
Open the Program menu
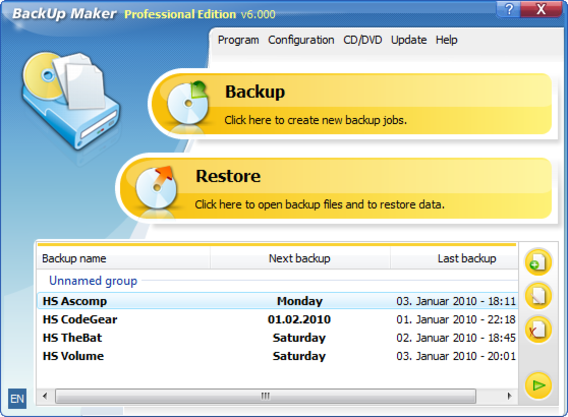(238, 40)
